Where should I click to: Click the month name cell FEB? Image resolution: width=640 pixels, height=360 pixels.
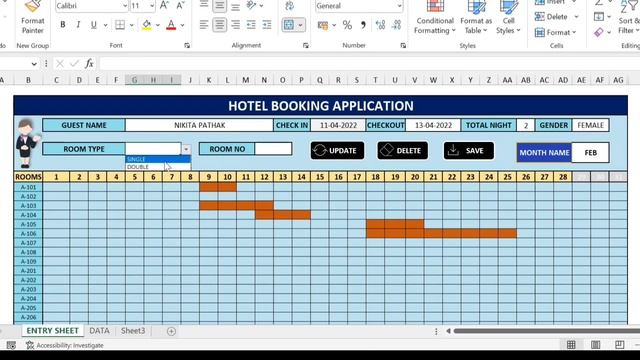[590, 153]
